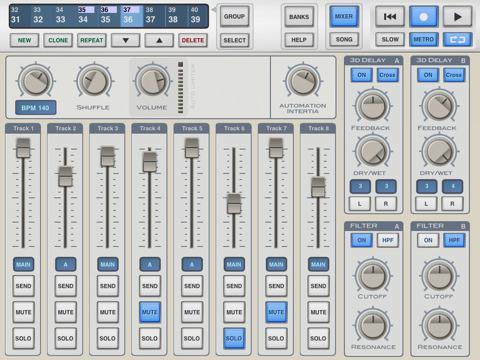Click Filter A Resonance knob
The height and width of the screenshot is (360, 480).
coord(373,326)
